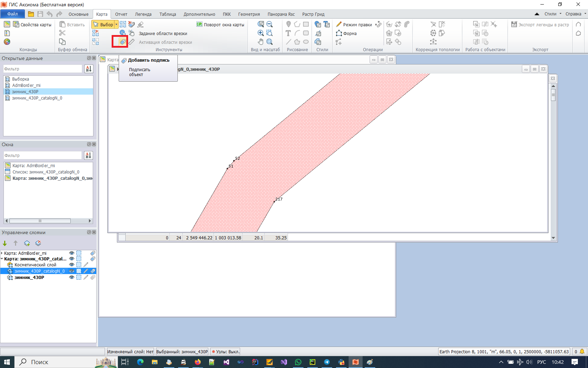Activate the pan hand tool
This screenshot has height=368, width=588.
261,42
